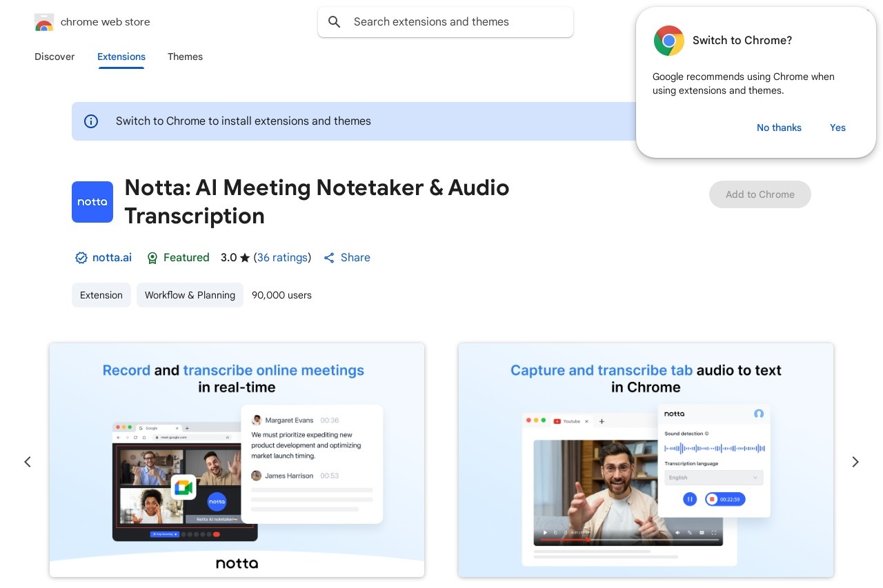The image size is (883, 588).
Task: Click the search magnifier icon
Action: coord(335,22)
